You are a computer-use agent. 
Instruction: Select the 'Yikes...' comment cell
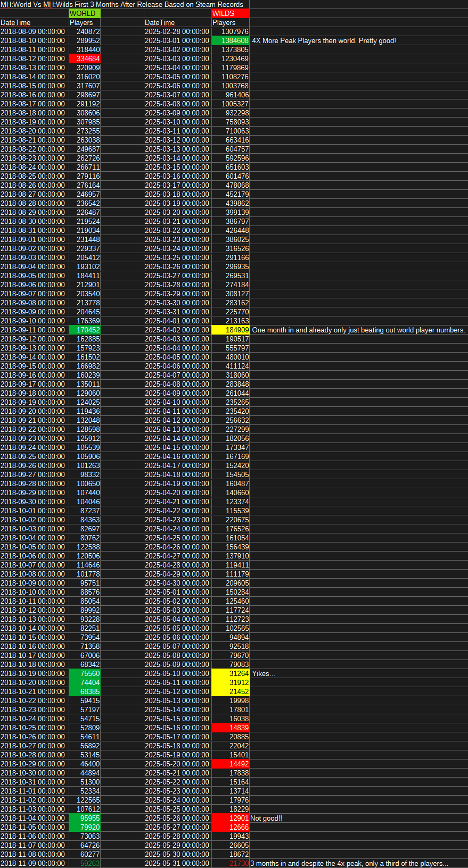(x=264, y=673)
